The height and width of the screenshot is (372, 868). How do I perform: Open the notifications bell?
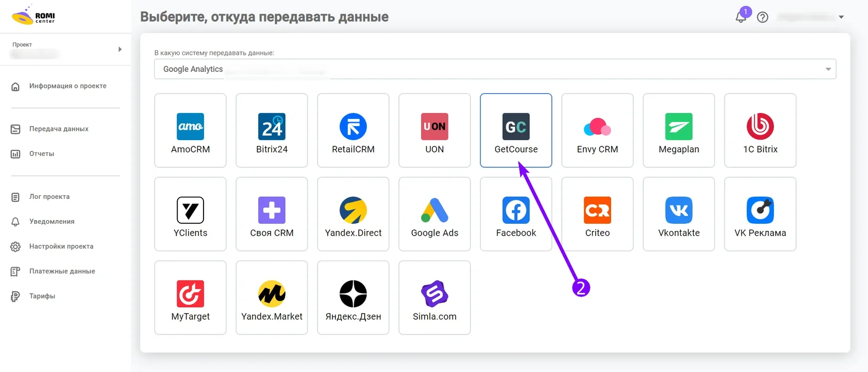[x=741, y=17]
